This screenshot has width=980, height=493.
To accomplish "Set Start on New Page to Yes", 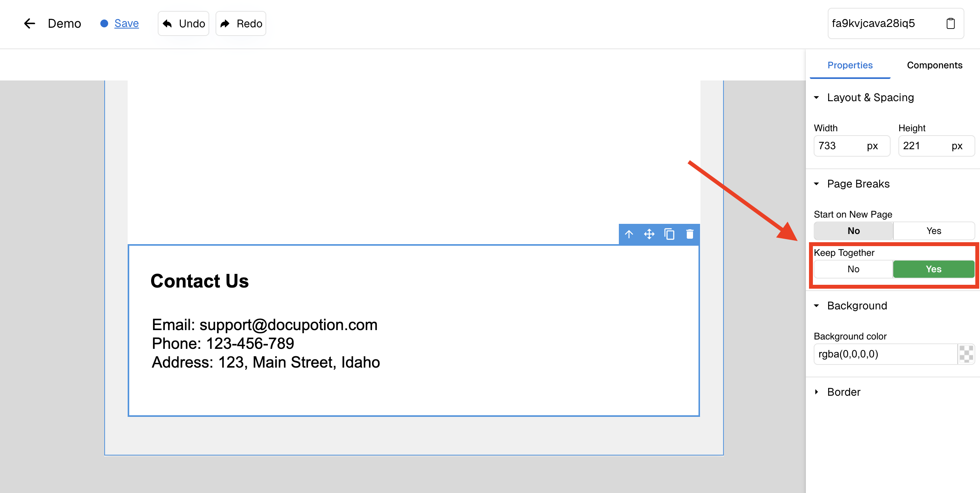I will (934, 231).
